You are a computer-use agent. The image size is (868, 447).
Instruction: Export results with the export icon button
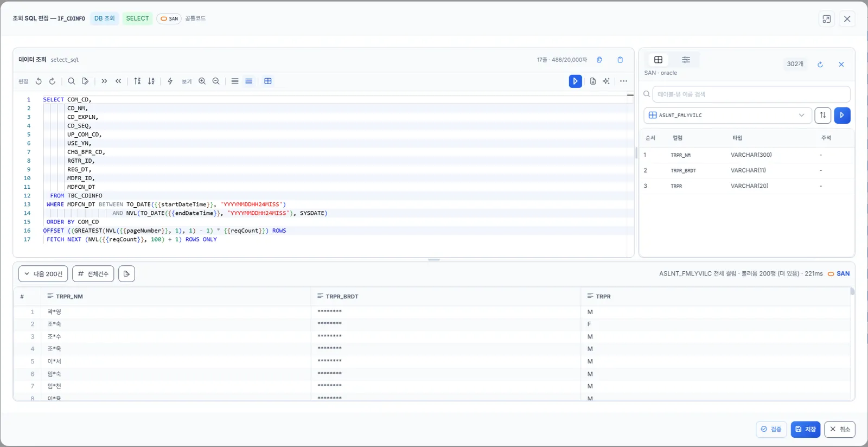click(x=126, y=274)
